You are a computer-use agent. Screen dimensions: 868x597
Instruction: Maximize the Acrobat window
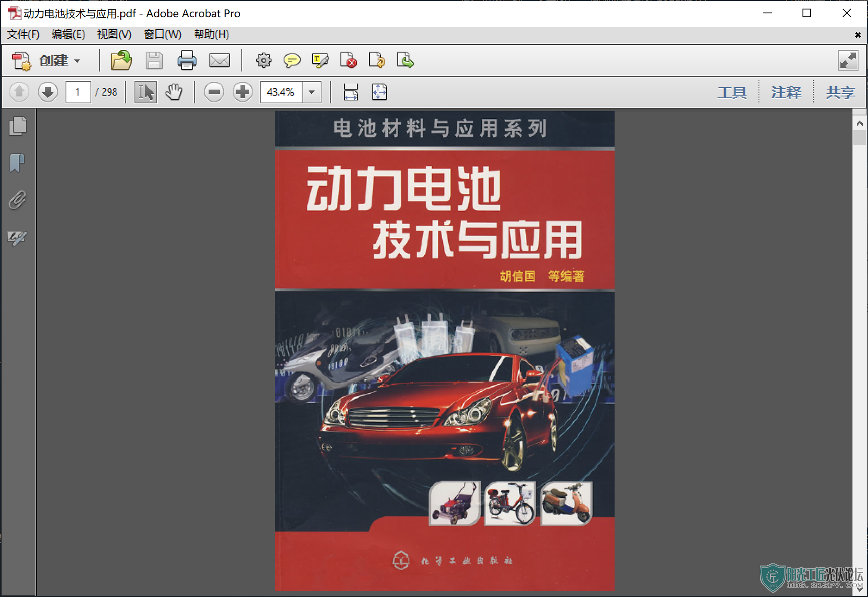807,13
